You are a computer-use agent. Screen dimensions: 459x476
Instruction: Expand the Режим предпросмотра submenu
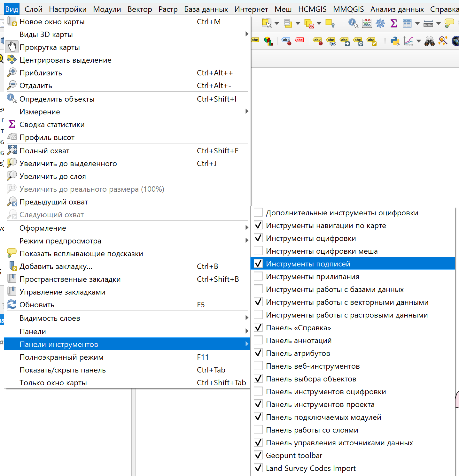[127, 241]
